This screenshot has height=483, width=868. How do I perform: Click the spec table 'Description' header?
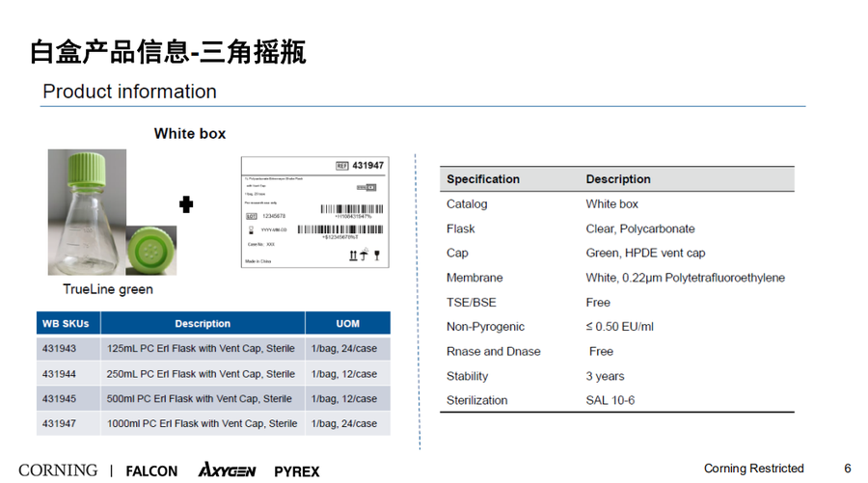618,179
